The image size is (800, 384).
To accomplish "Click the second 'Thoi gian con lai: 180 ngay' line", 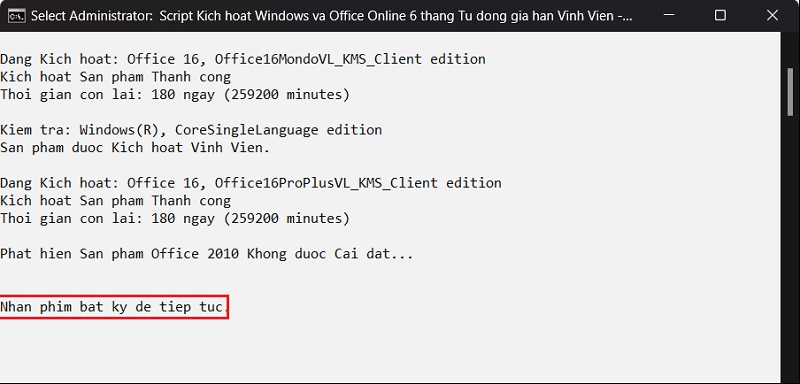I will (175, 219).
